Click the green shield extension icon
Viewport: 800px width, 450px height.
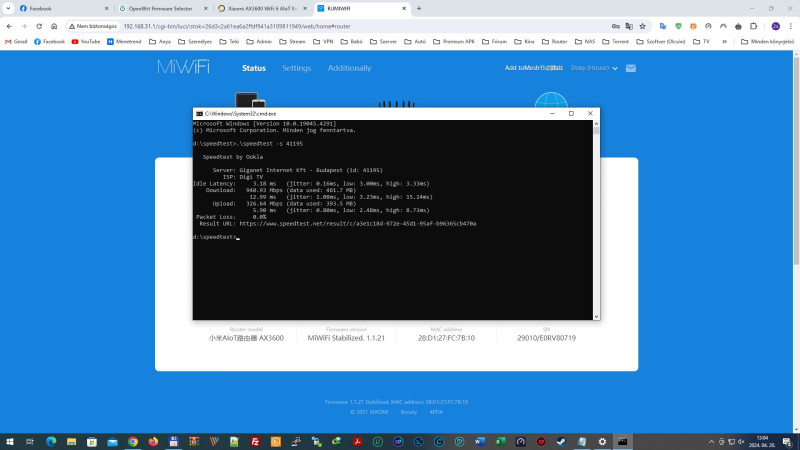678,26
